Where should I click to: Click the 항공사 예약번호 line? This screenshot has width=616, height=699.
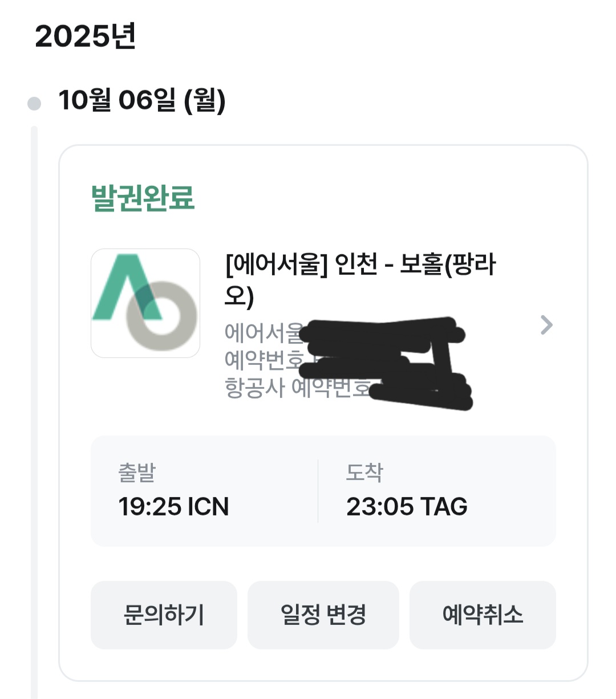[x=297, y=388]
